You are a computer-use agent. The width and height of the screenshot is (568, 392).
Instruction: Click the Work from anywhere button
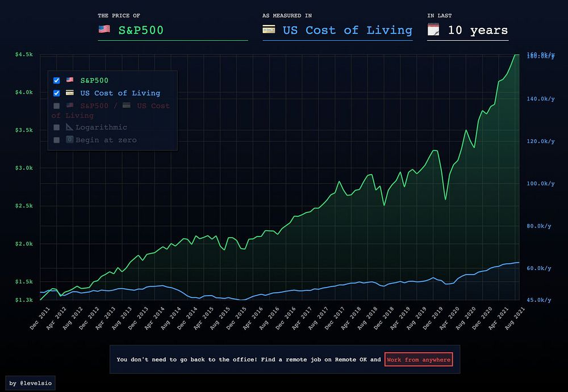(419, 360)
